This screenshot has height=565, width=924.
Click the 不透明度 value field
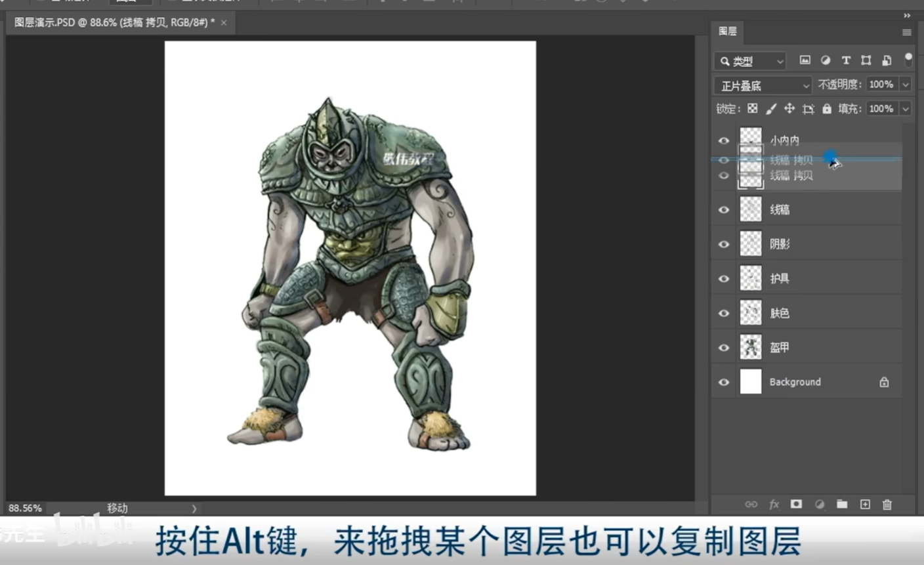882,85
